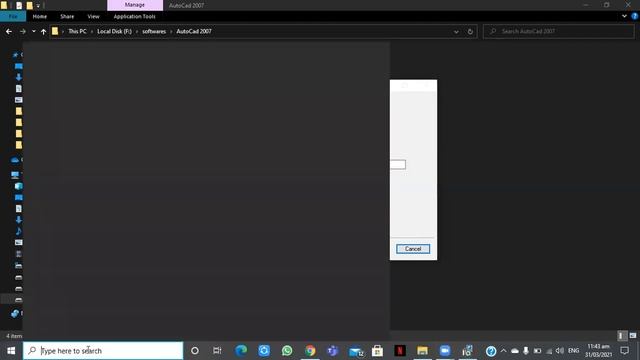Viewport: 640px width, 360px height.
Task: Click the OneDrive tray cloud icon
Action: point(515,351)
